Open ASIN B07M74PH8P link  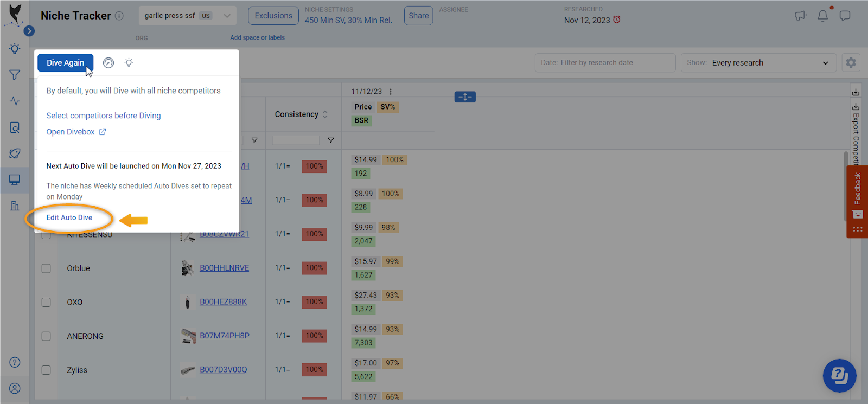[x=225, y=336]
